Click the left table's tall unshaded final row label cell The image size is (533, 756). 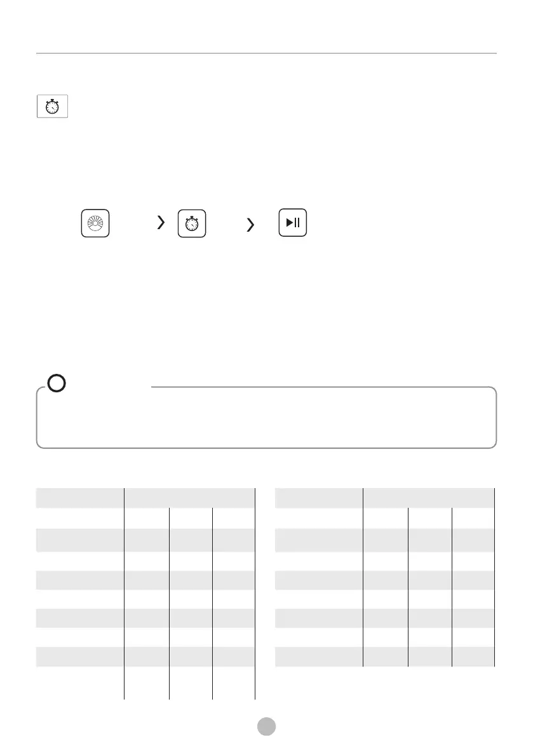(x=79, y=683)
